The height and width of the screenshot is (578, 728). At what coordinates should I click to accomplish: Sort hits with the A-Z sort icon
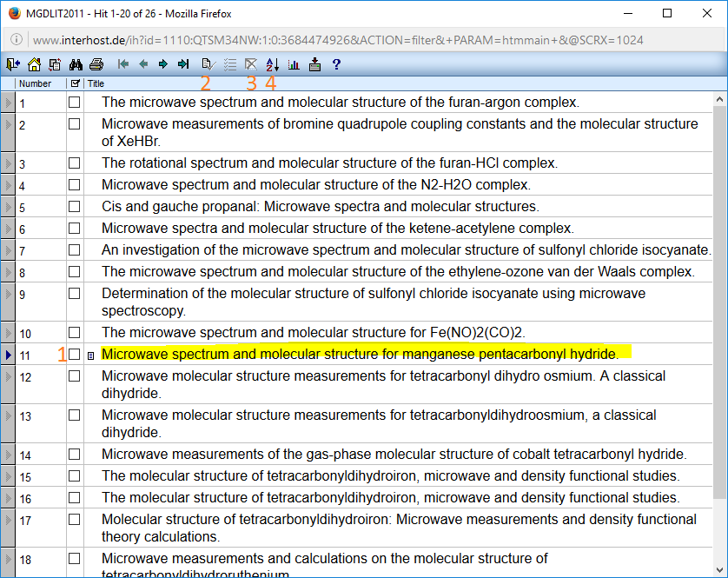273,64
